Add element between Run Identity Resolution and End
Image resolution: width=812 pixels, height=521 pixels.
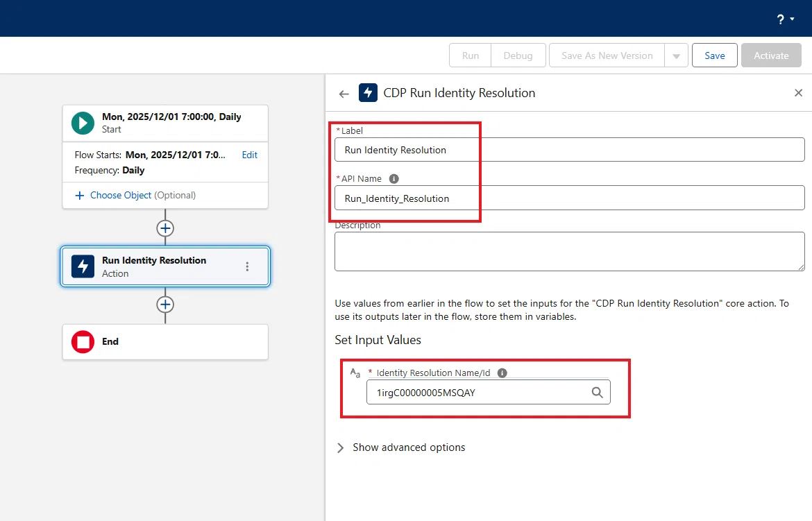[165, 305]
